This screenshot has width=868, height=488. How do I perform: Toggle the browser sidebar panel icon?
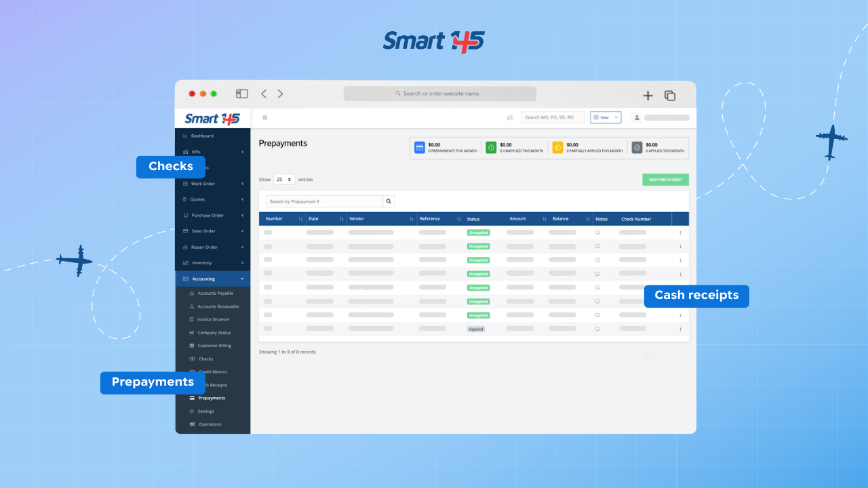point(242,94)
